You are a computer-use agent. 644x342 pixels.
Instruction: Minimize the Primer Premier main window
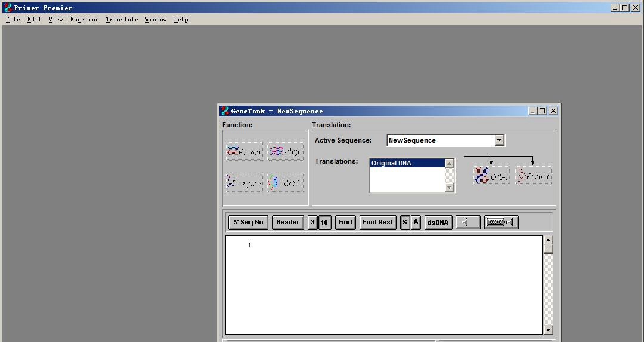615,7
